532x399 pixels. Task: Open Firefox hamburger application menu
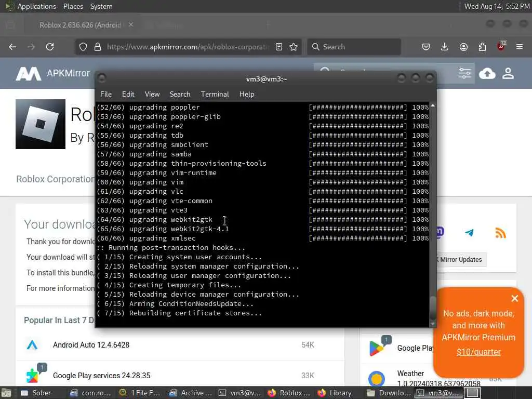coord(520,47)
